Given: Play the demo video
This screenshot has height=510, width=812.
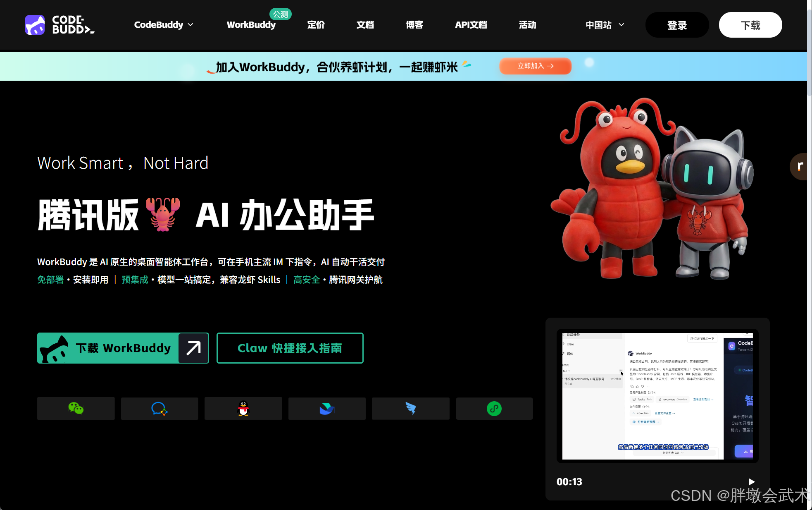Looking at the screenshot, I should [752, 481].
